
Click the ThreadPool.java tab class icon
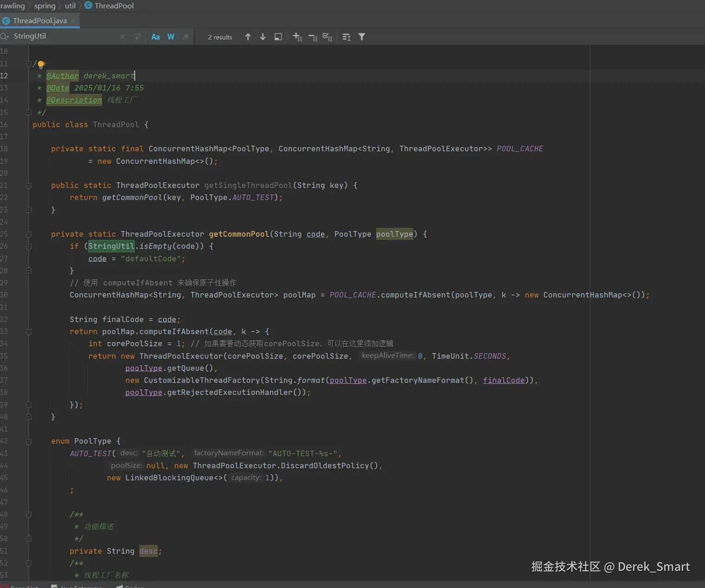click(x=6, y=21)
